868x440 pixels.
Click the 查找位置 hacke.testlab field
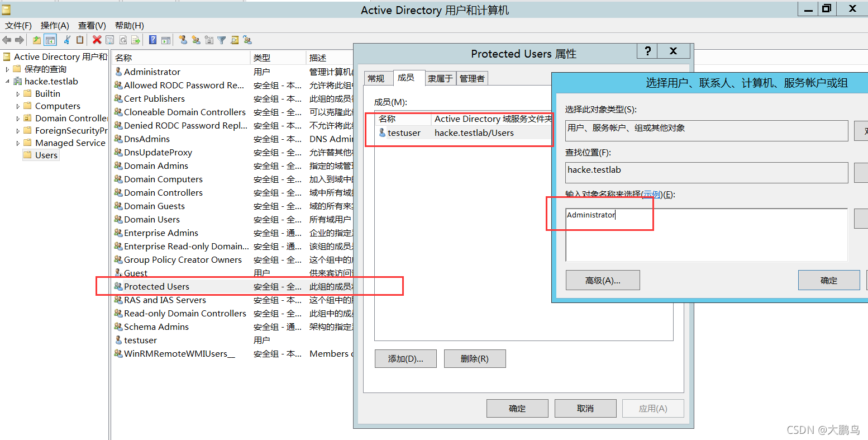pyautogui.click(x=707, y=173)
